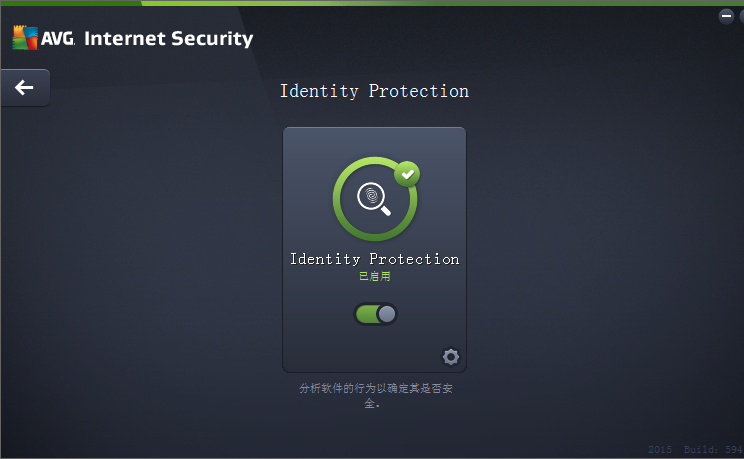Click the 2015 version year text
The width and height of the screenshot is (744, 459).
pos(660,449)
